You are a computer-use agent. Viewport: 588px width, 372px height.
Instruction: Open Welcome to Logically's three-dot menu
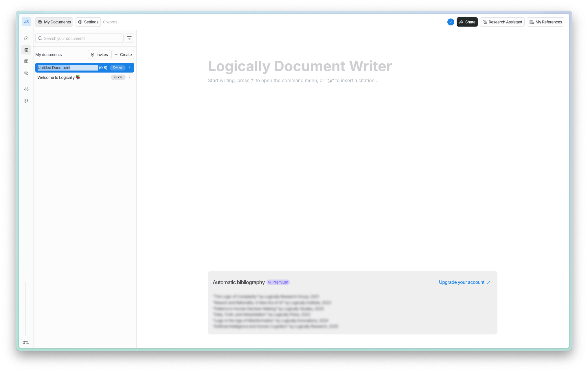pos(129,77)
